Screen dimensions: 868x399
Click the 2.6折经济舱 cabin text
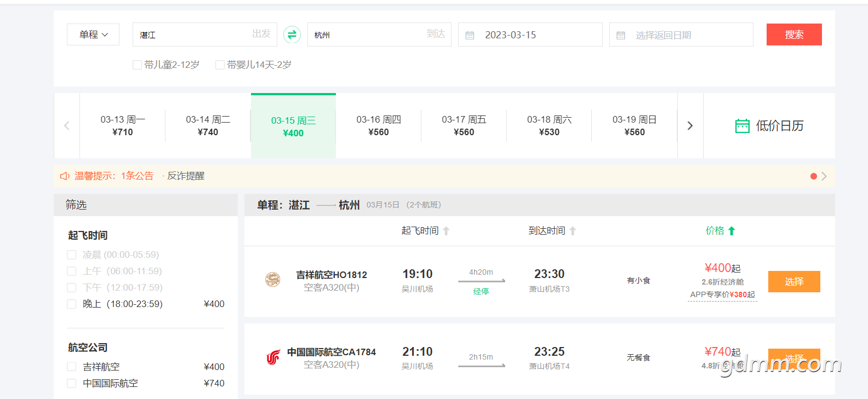[722, 282]
